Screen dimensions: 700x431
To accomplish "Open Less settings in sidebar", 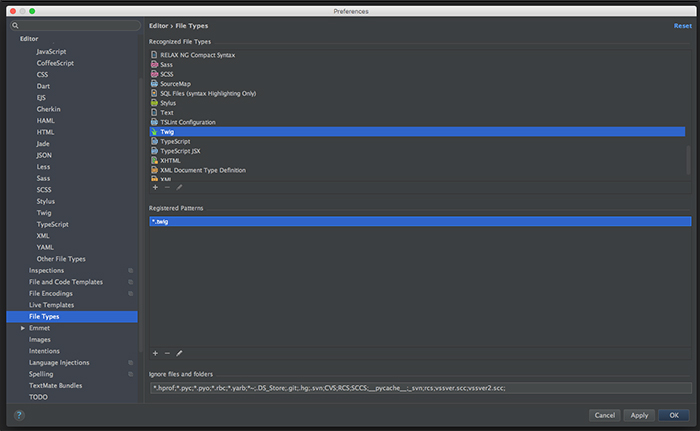I will click(x=43, y=167).
